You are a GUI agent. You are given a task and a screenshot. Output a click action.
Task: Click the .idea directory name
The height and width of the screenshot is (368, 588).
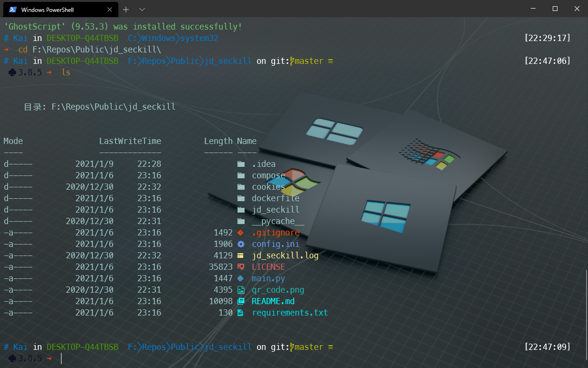tap(264, 164)
